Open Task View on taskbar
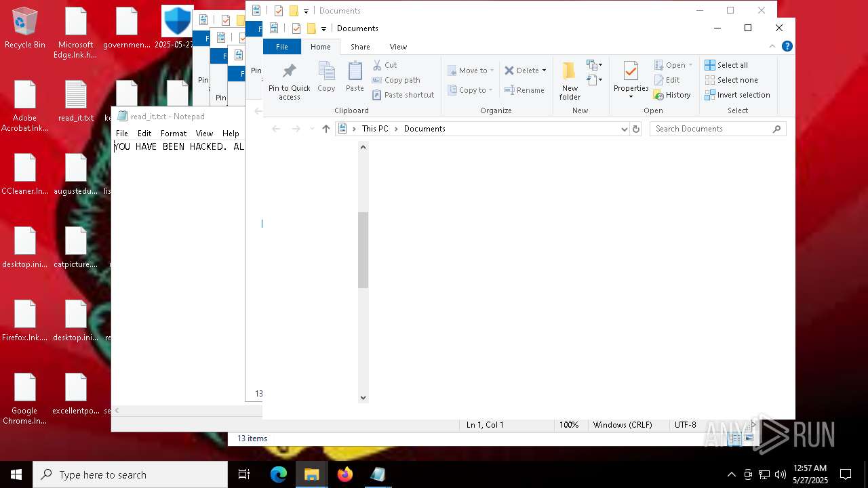Image resolution: width=868 pixels, height=488 pixels. click(x=244, y=474)
